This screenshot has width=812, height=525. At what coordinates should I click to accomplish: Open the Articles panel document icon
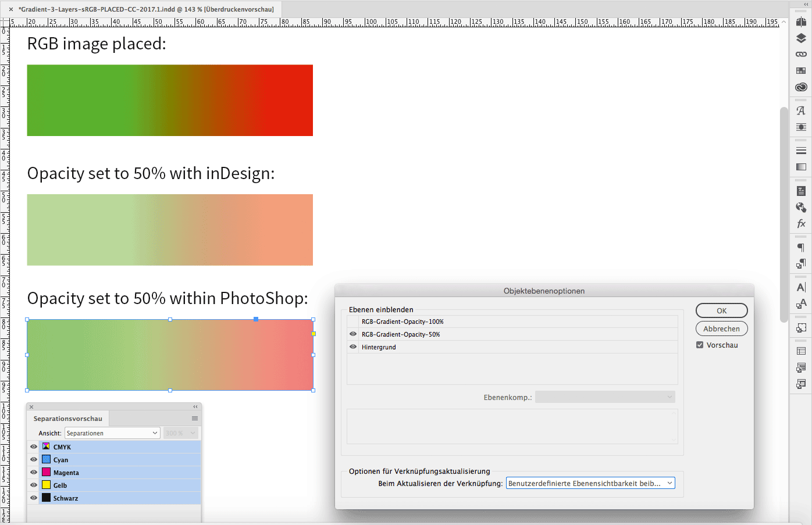pyautogui.click(x=801, y=191)
